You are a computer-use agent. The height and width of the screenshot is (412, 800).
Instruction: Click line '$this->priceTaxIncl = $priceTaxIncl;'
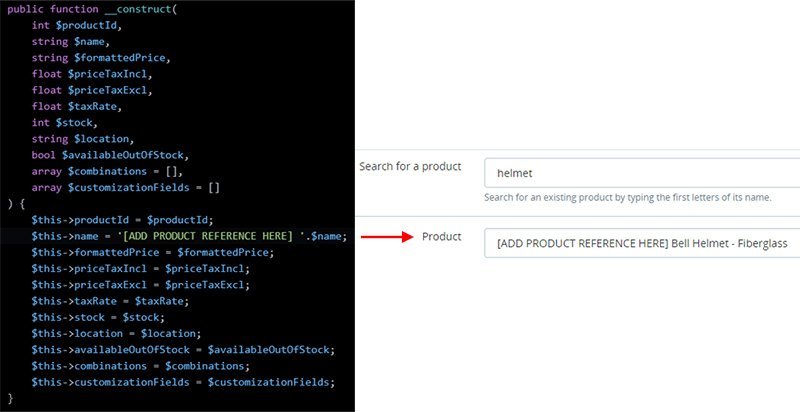141,269
